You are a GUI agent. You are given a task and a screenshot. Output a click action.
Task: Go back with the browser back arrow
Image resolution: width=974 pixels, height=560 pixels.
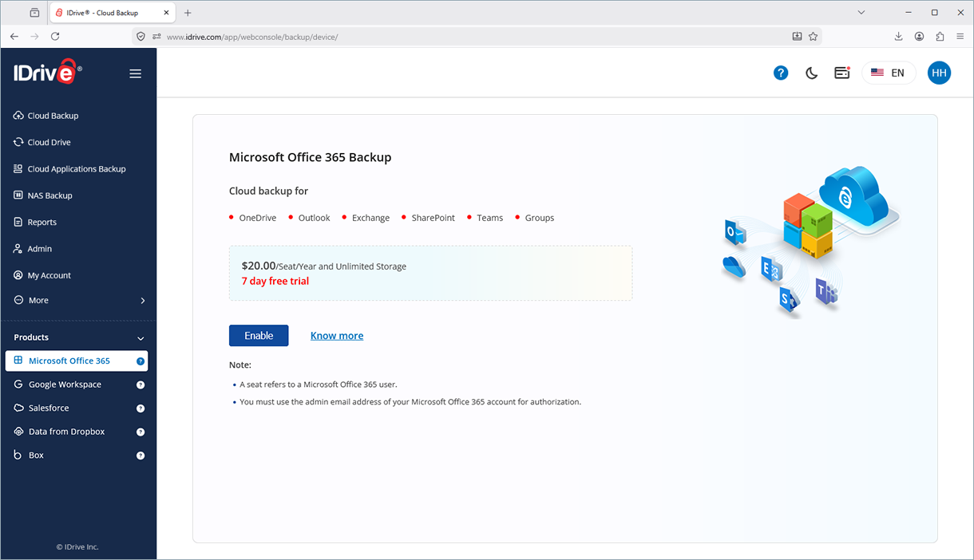(14, 36)
